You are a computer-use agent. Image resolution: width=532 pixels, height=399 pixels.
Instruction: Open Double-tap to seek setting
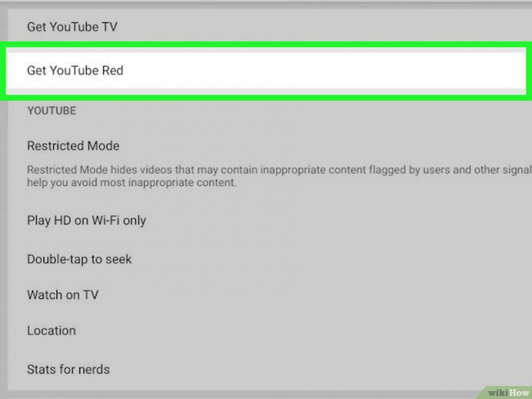79,260
